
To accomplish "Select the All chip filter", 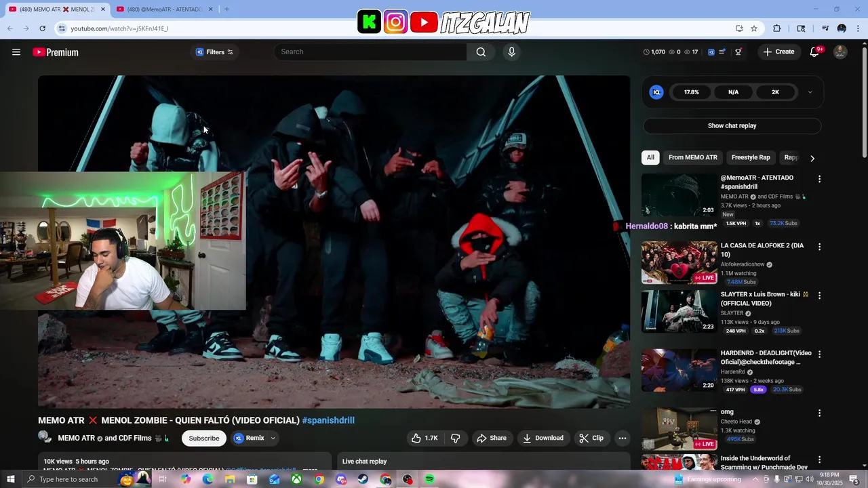I will (650, 157).
